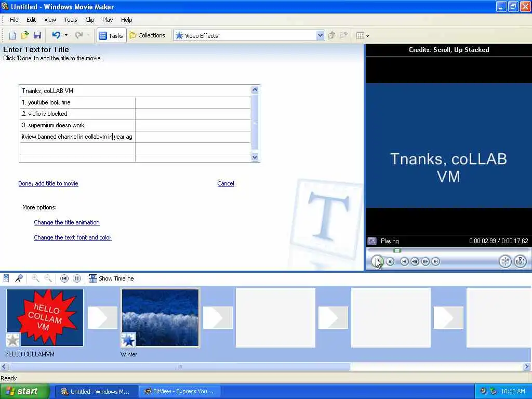Click the Pause Storyboard icon
This screenshot has width=532, height=399.
(x=77, y=278)
